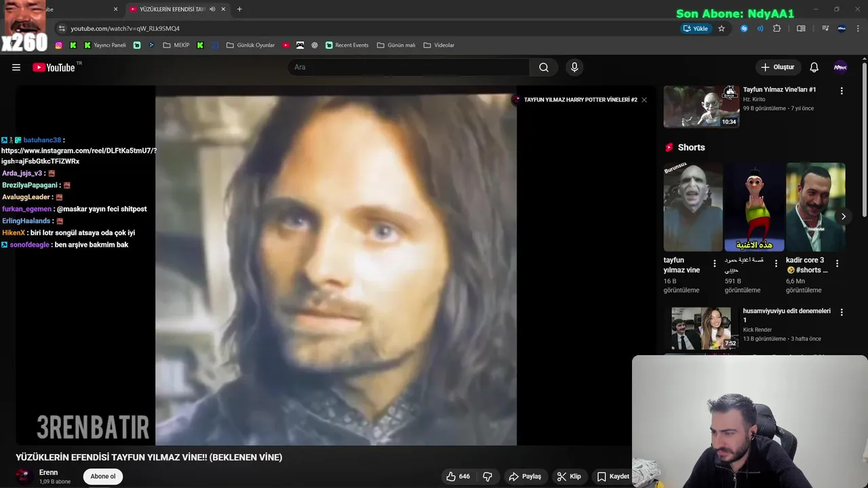The width and height of the screenshot is (868, 488).
Task: Open Erenn channel name link
Action: pyautogui.click(x=48, y=472)
